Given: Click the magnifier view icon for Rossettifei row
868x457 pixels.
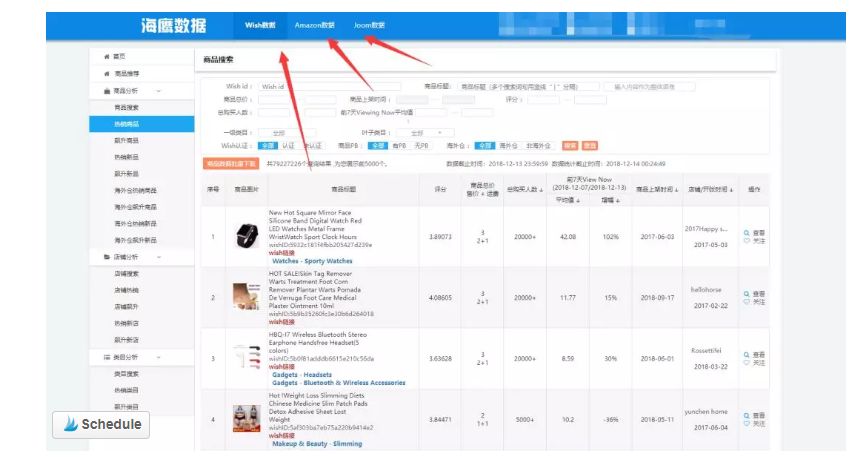Looking at the screenshot, I should click(746, 355).
